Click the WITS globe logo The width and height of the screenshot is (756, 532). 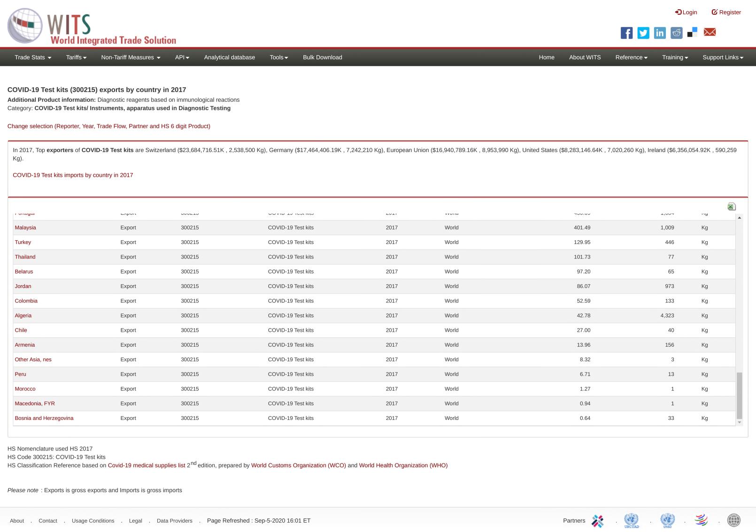click(x=25, y=26)
